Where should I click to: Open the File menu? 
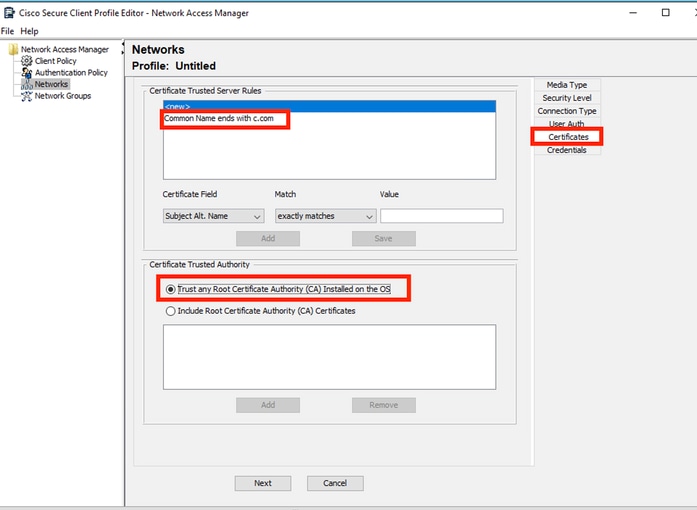point(7,31)
